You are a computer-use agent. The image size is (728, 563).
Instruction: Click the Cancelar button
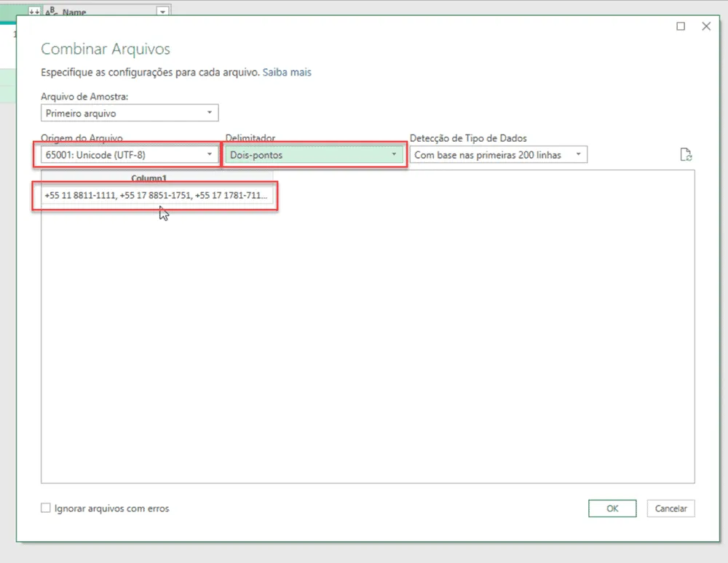[x=670, y=508]
